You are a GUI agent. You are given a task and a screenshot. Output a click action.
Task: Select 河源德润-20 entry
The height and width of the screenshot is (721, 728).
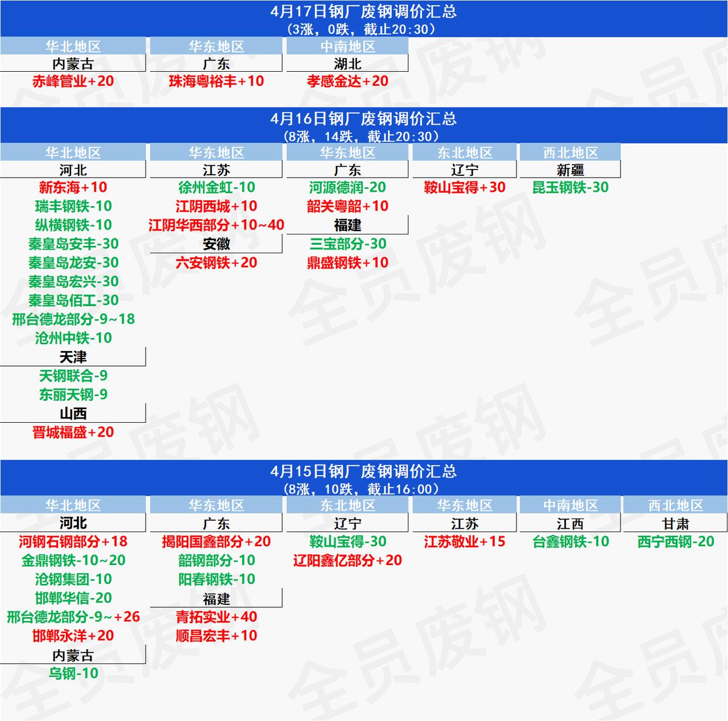pos(348,187)
